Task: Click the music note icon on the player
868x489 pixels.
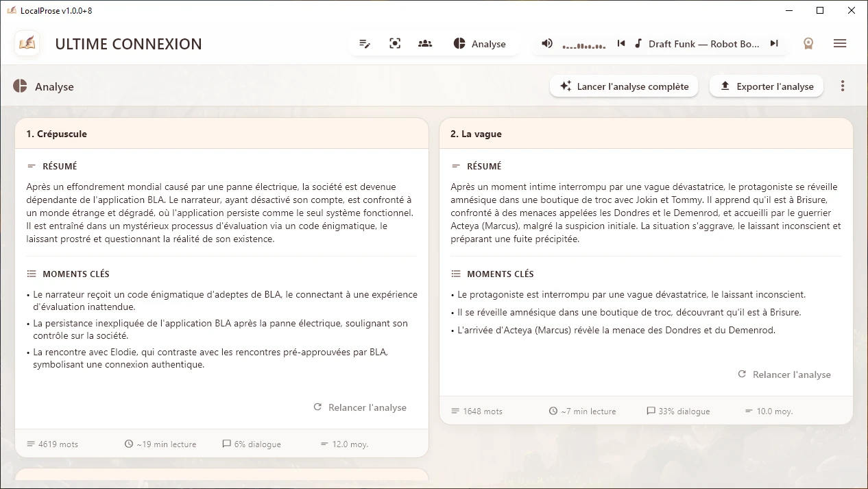Action: point(638,43)
